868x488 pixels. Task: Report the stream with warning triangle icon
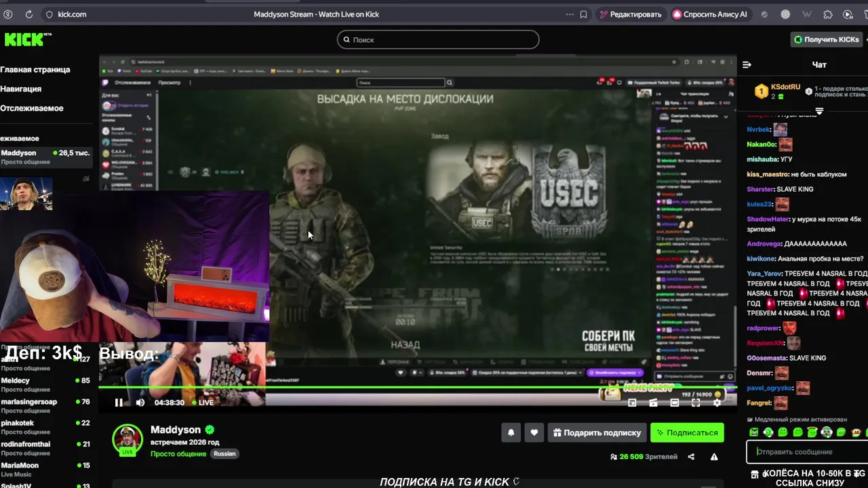(714, 457)
